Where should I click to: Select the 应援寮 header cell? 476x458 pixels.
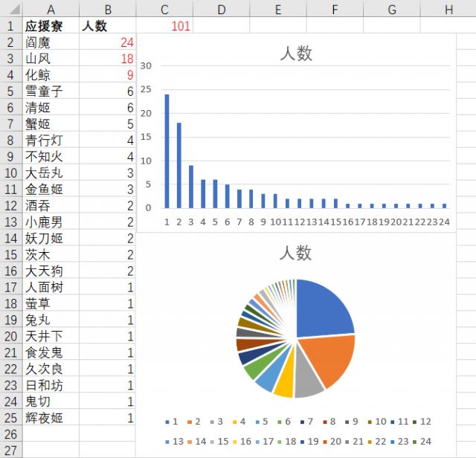[x=51, y=26]
